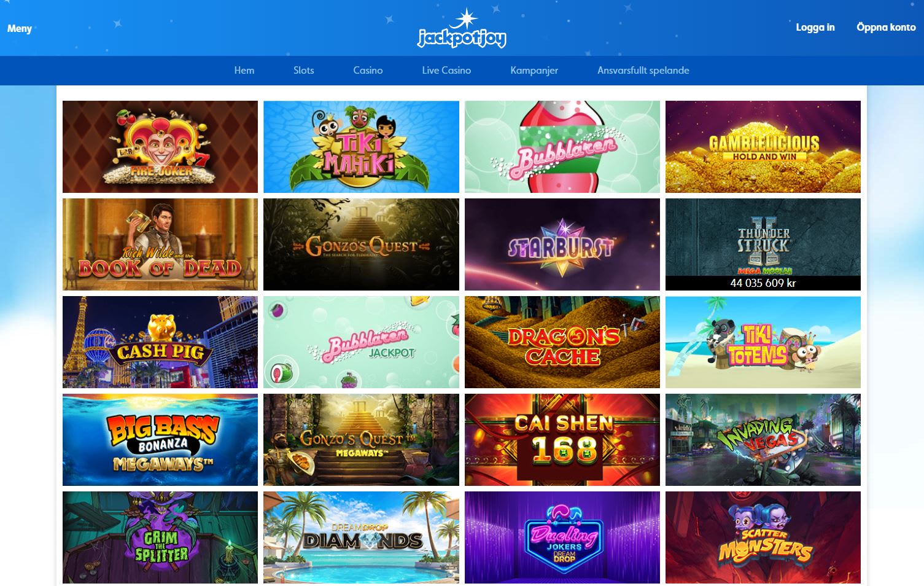This screenshot has height=586, width=924.
Task: Click Logga in link
Action: [x=815, y=27]
